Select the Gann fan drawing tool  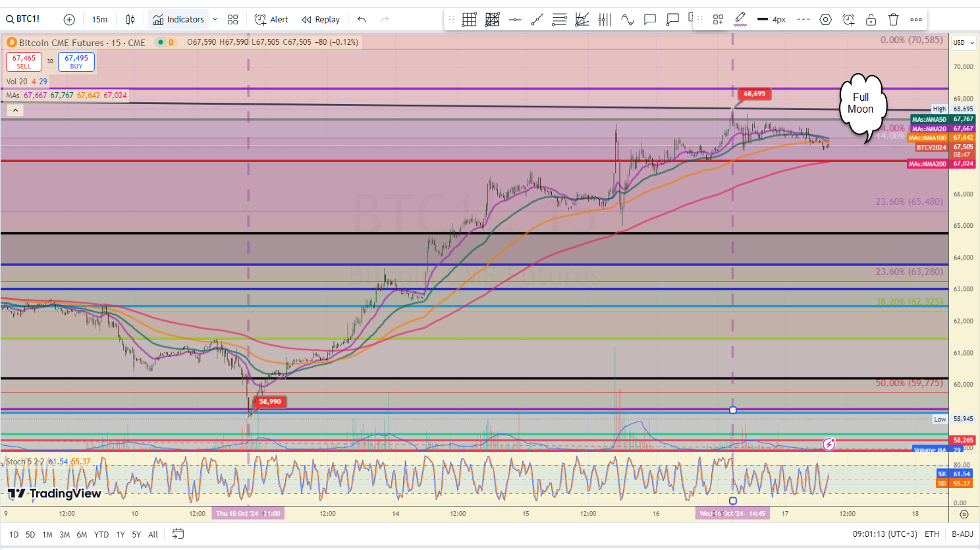pyautogui.click(x=582, y=20)
